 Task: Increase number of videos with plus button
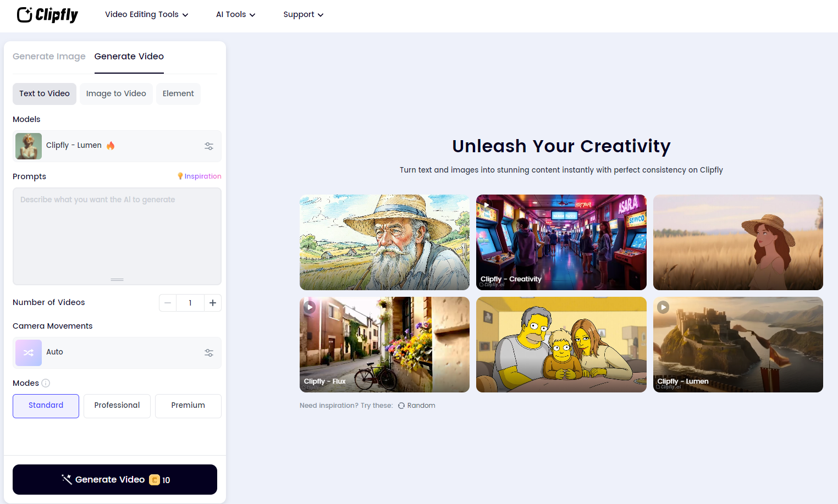(x=213, y=303)
